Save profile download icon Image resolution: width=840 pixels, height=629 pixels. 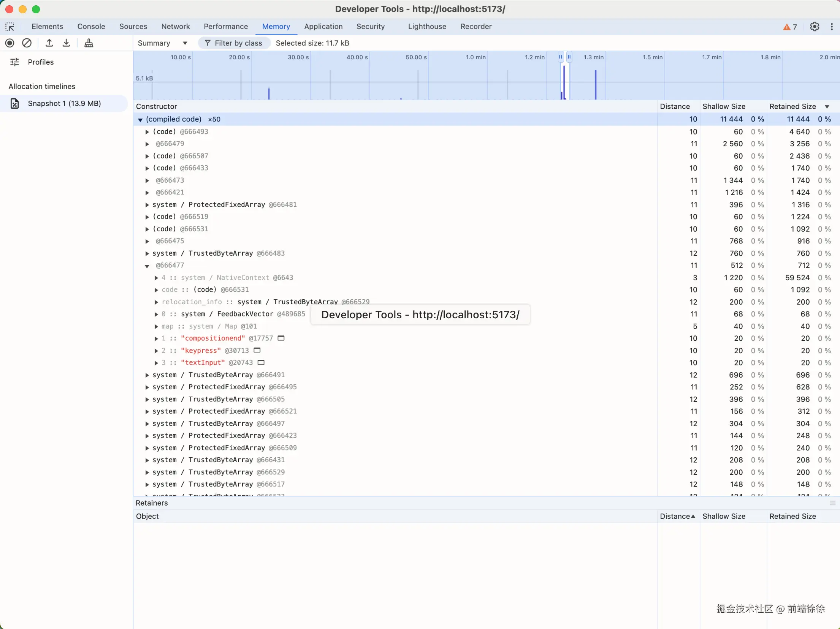point(66,43)
